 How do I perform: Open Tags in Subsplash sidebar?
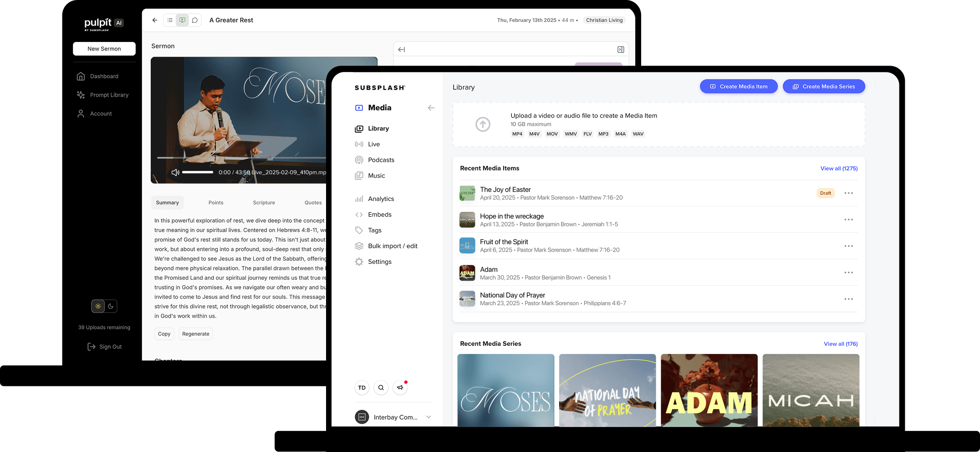(x=368, y=231)
